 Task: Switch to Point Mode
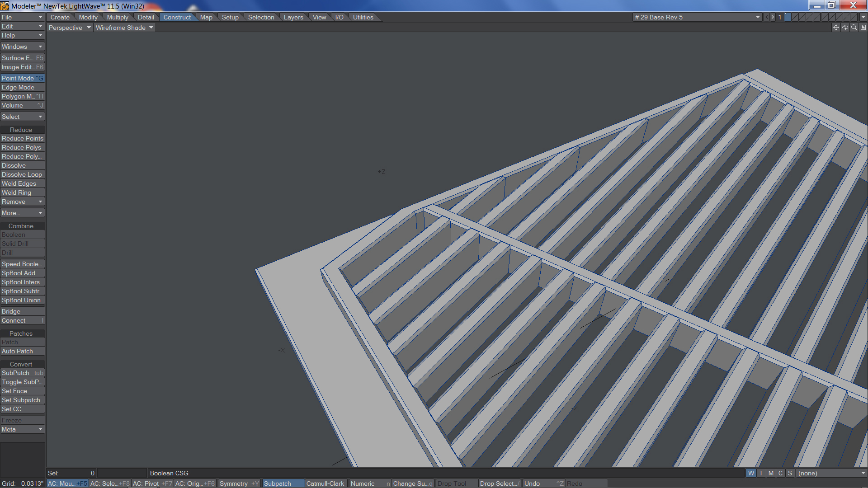tap(22, 78)
